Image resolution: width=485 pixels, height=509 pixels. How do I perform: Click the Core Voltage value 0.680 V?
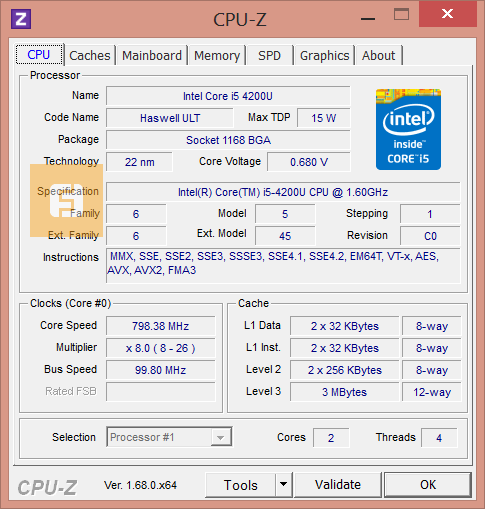point(309,162)
